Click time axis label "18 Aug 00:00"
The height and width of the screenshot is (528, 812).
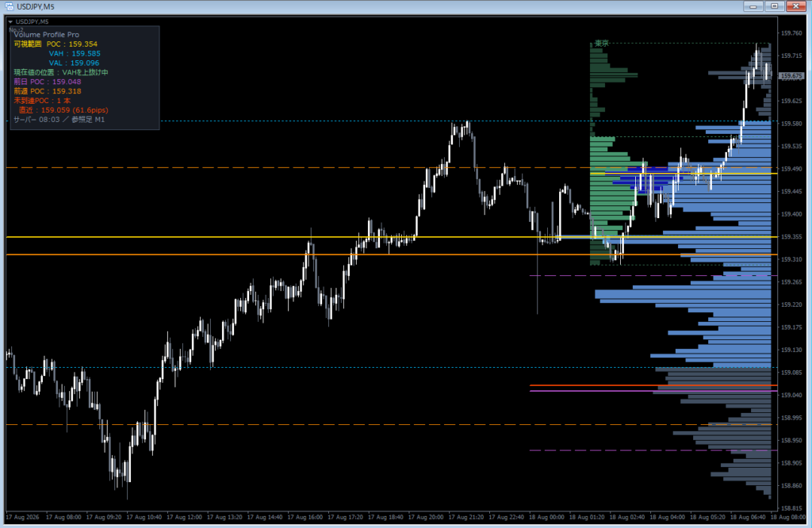[546, 517]
